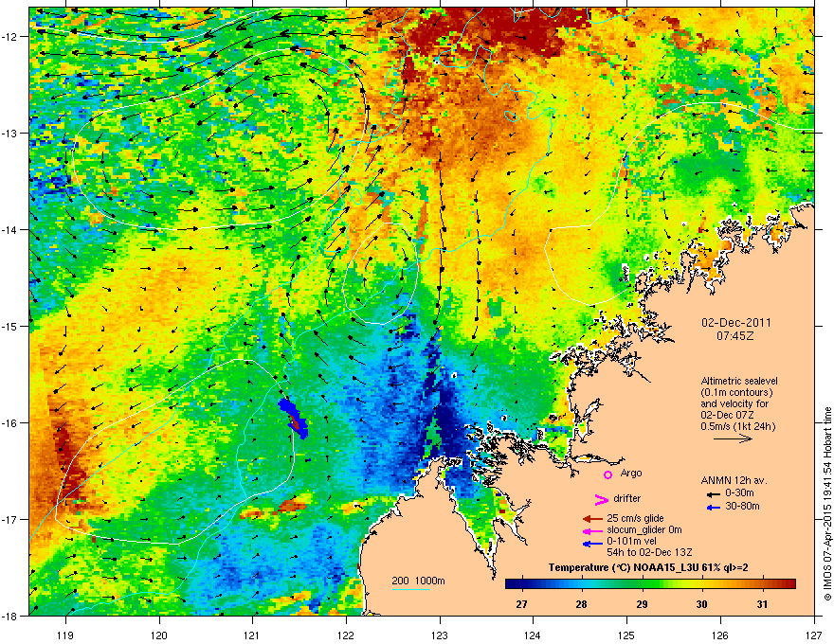
Task: Click the color bar value 29
Action: [x=642, y=604]
